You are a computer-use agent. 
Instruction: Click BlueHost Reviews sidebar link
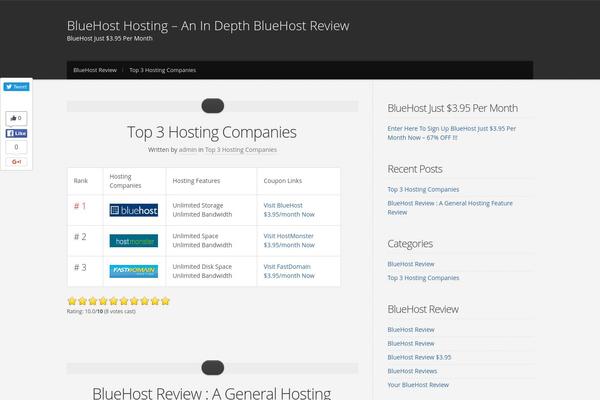click(412, 371)
